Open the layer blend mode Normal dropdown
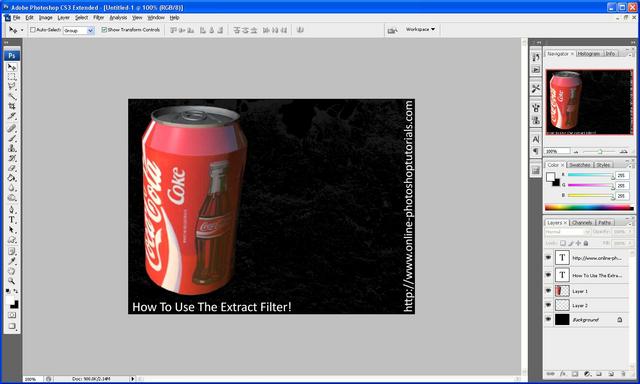 point(567,232)
